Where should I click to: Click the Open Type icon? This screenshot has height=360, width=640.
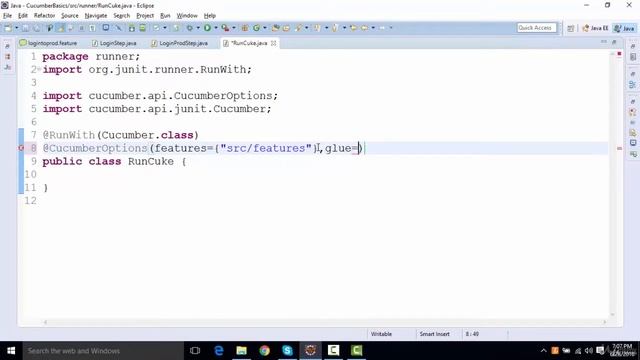coord(276,28)
